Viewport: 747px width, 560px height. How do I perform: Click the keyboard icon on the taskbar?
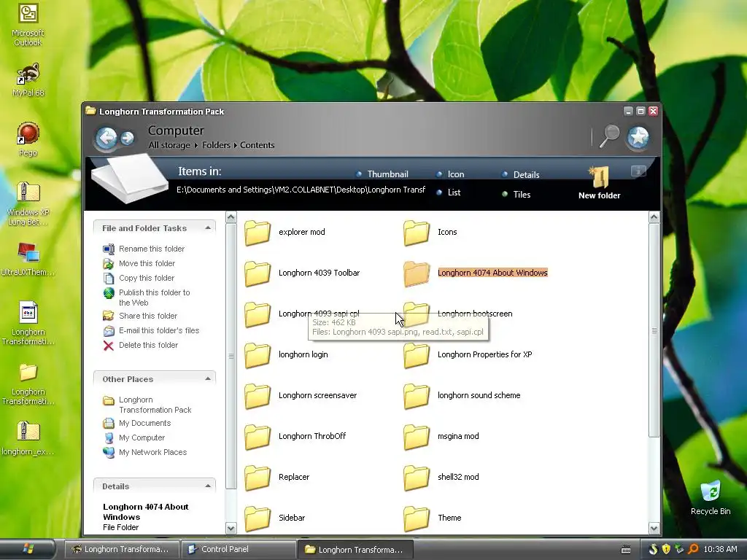pyautogui.click(x=625, y=550)
